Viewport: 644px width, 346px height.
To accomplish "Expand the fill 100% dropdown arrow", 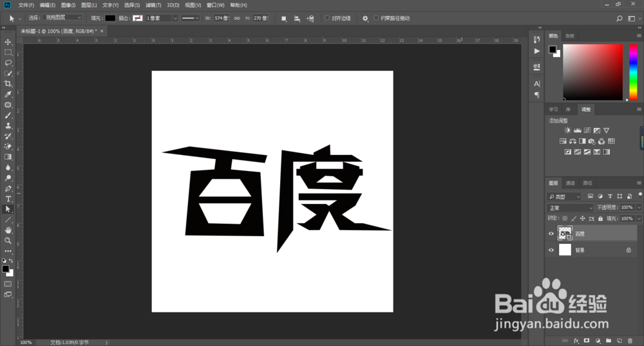I will [639, 219].
